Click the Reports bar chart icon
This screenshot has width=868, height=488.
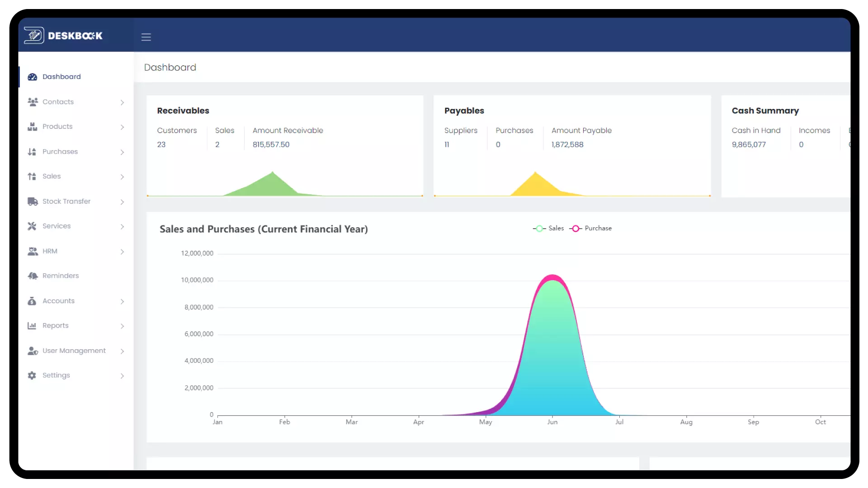32,326
